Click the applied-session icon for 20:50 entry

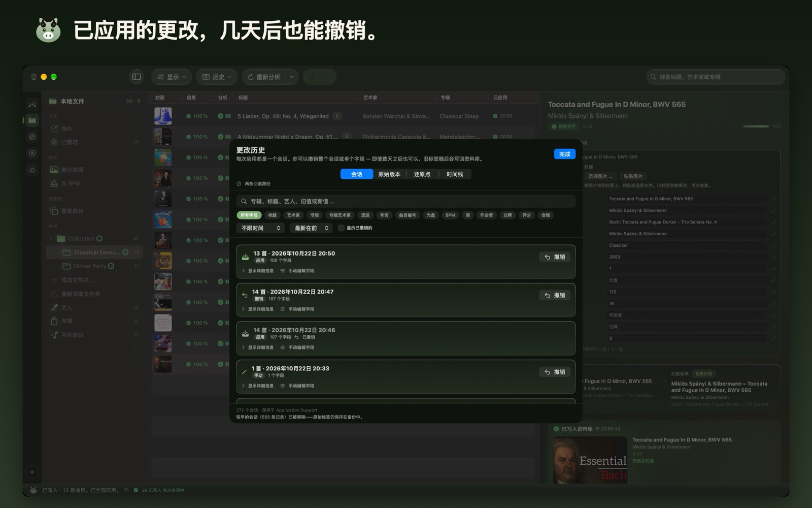pyautogui.click(x=245, y=257)
